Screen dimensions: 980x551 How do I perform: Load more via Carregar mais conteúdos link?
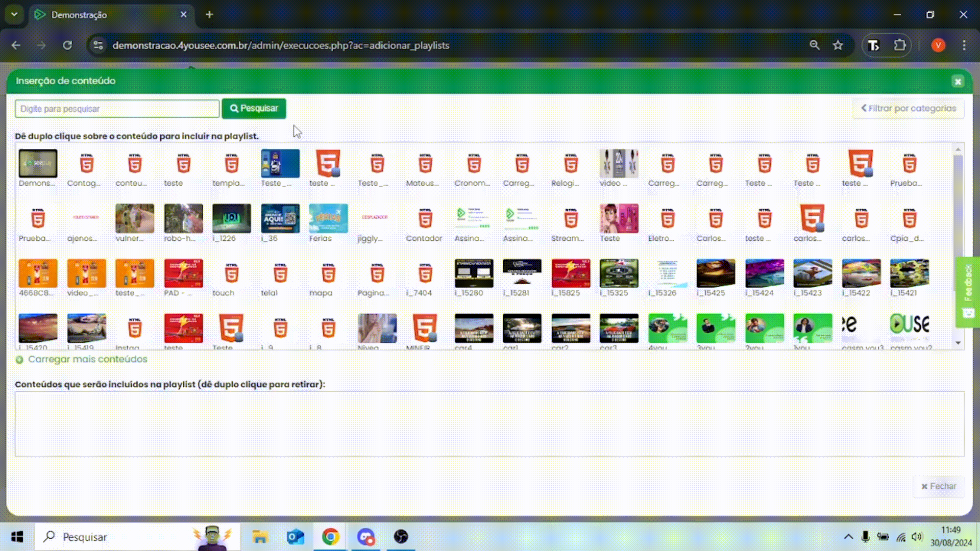[87, 360]
